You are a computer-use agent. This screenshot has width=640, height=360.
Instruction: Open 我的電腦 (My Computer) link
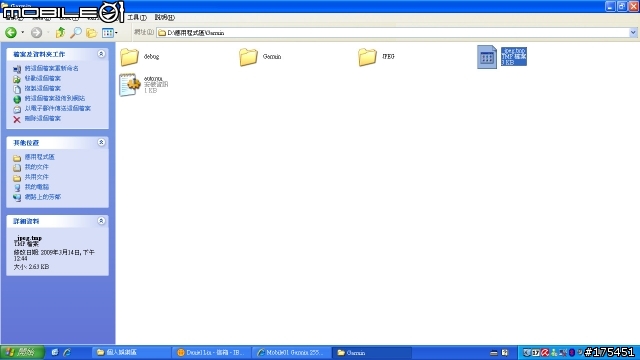(x=36, y=187)
